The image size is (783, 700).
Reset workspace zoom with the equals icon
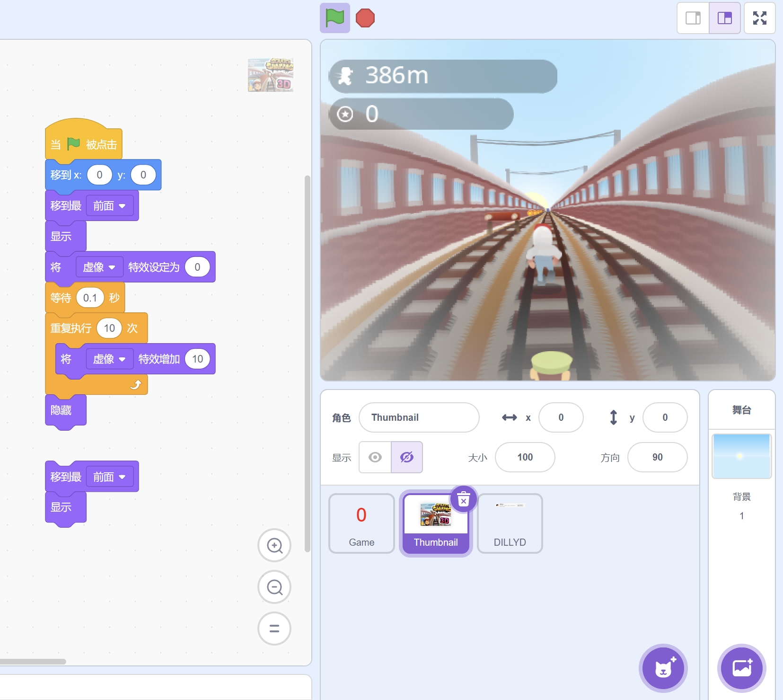click(x=274, y=629)
